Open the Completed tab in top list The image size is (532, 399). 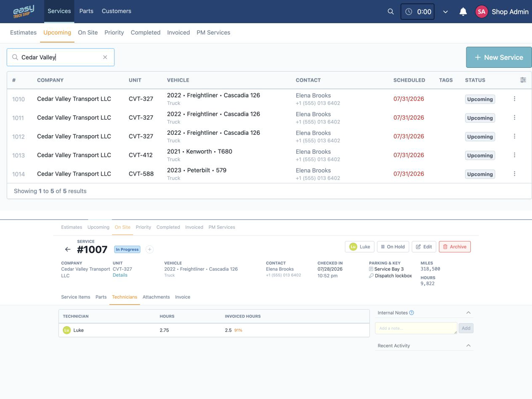[145, 32]
